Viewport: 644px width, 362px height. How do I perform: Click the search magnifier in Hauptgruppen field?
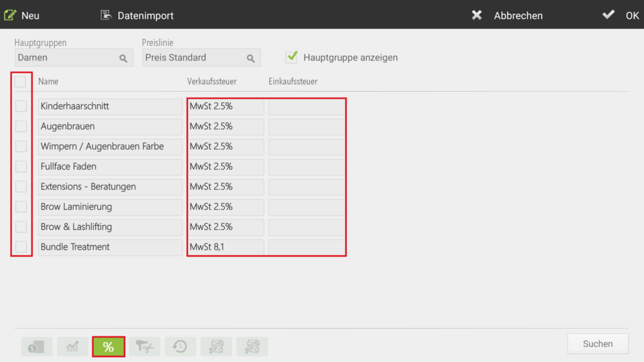[x=123, y=58]
